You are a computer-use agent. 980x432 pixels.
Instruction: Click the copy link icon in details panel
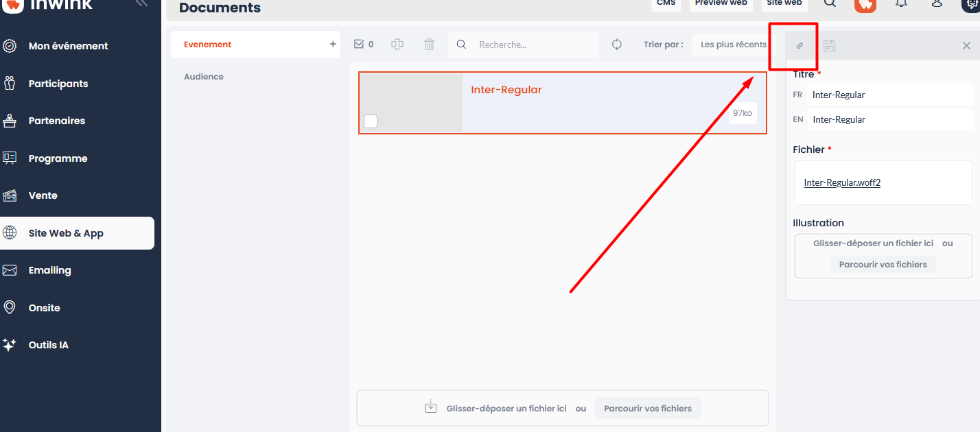[x=799, y=46]
